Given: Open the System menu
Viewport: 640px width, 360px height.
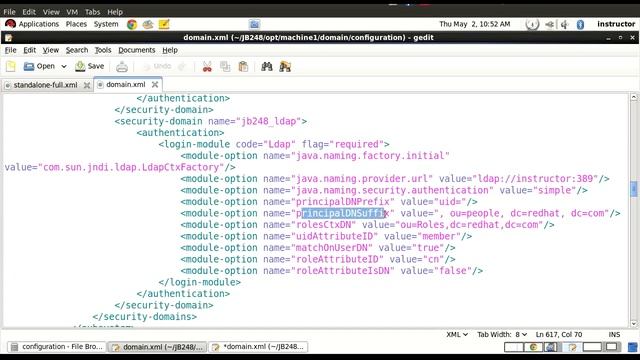Looking at the screenshot, I should click(x=106, y=24).
